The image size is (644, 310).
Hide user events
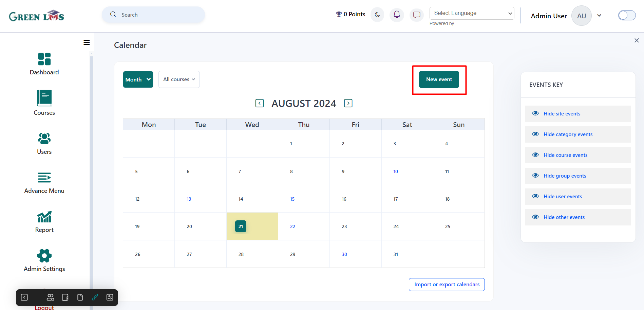[578, 197]
